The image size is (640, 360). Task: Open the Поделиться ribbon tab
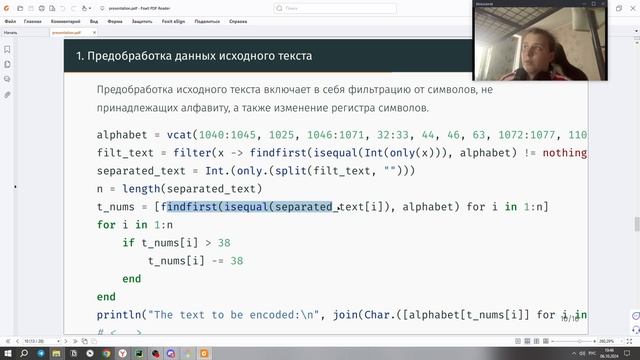(207, 21)
